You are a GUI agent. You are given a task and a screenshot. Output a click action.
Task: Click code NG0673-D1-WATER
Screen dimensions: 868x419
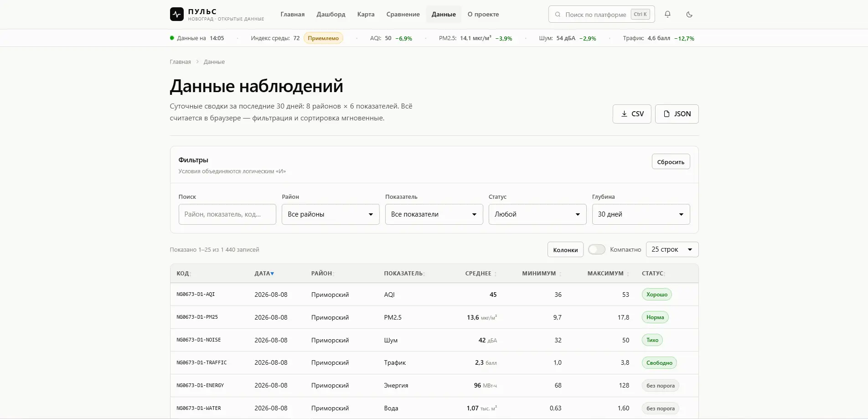pyautogui.click(x=199, y=409)
